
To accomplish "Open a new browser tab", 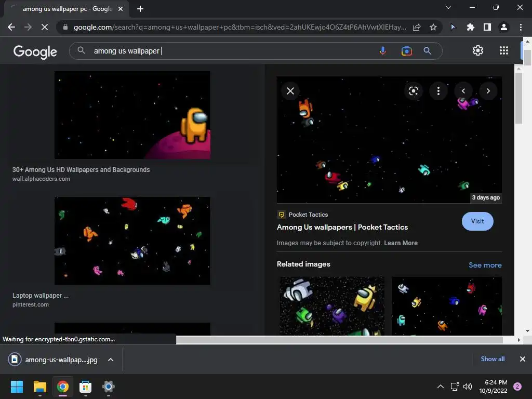I will 140,9.
